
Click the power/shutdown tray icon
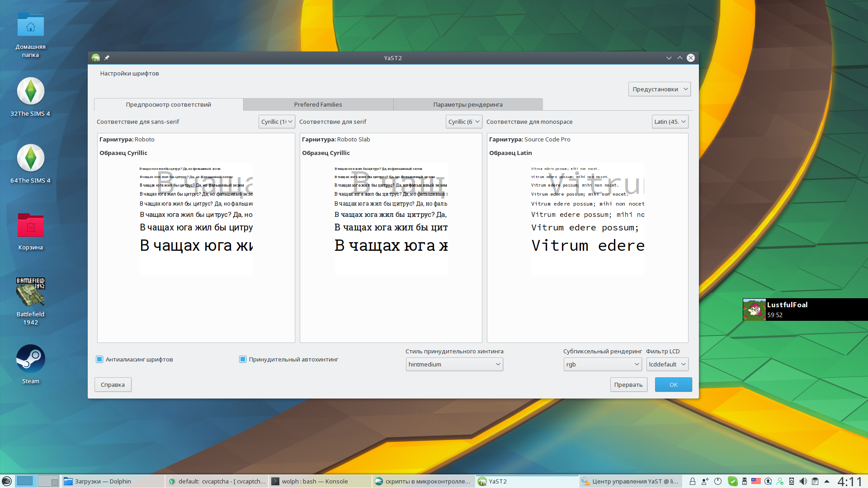[x=718, y=481]
